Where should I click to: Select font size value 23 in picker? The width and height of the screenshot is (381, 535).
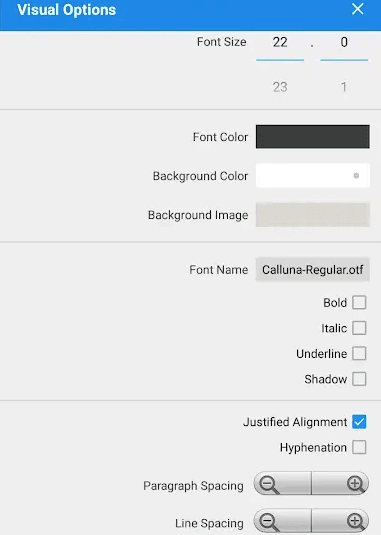pyautogui.click(x=280, y=87)
